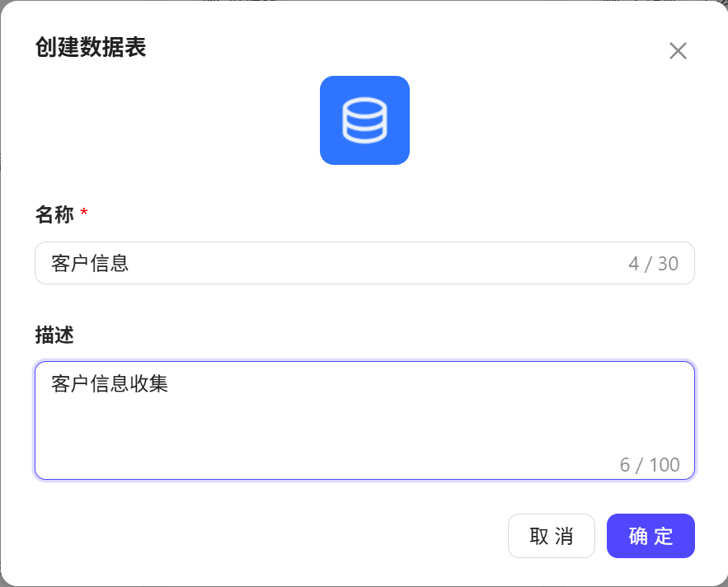The height and width of the screenshot is (587, 728).
Task: Click the 取消 cancel button
Action: (x=552, y=536)
